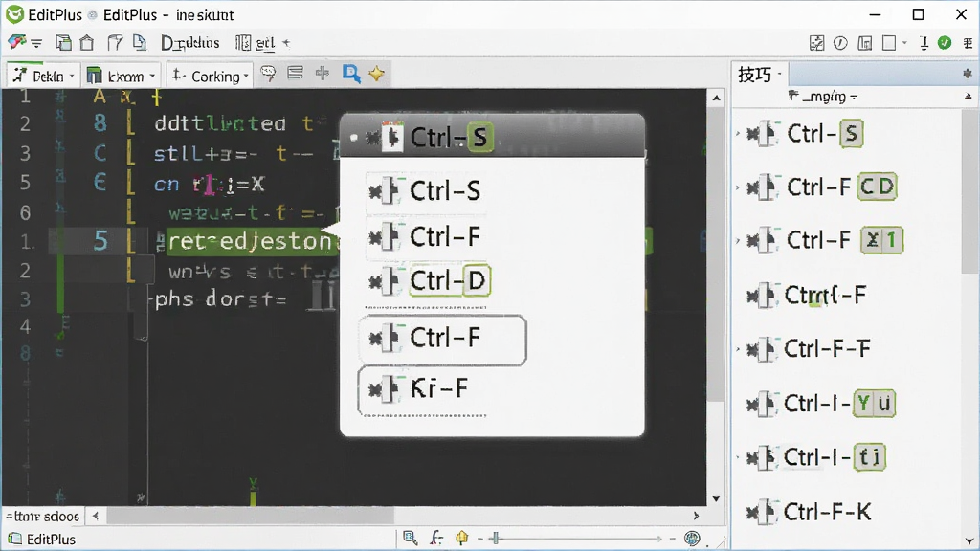This screenshot has width=980, height=551.
Task: Click horizontal scrollbar left arrow
Action: click(95, 516)
